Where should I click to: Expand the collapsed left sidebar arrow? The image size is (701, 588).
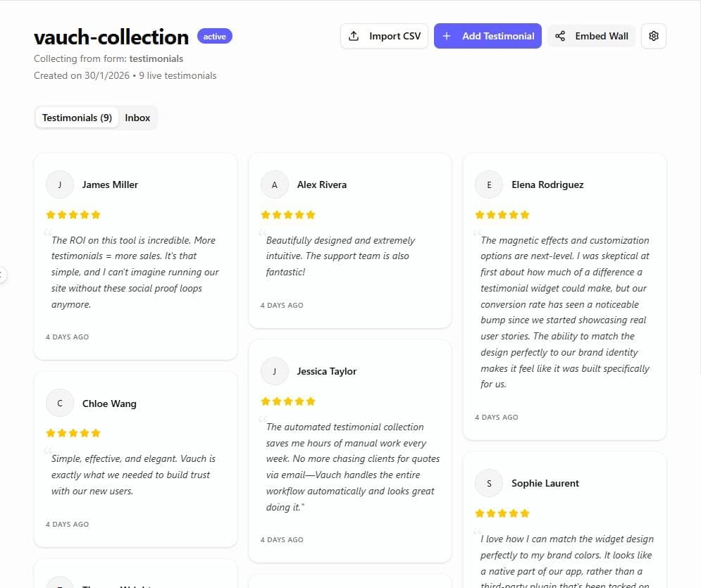pos(3,275)
